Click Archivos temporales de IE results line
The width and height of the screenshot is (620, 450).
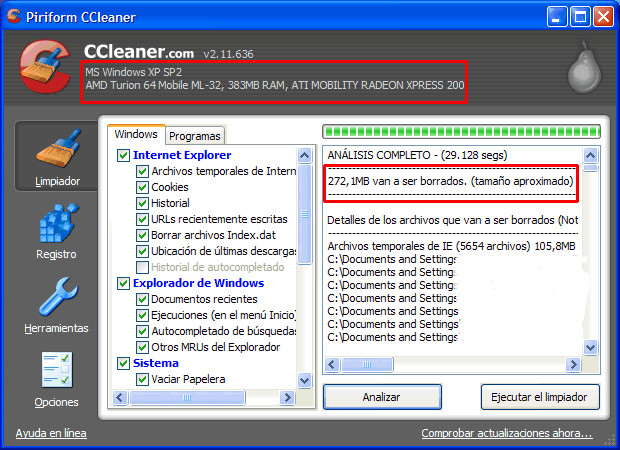[451, 246]
